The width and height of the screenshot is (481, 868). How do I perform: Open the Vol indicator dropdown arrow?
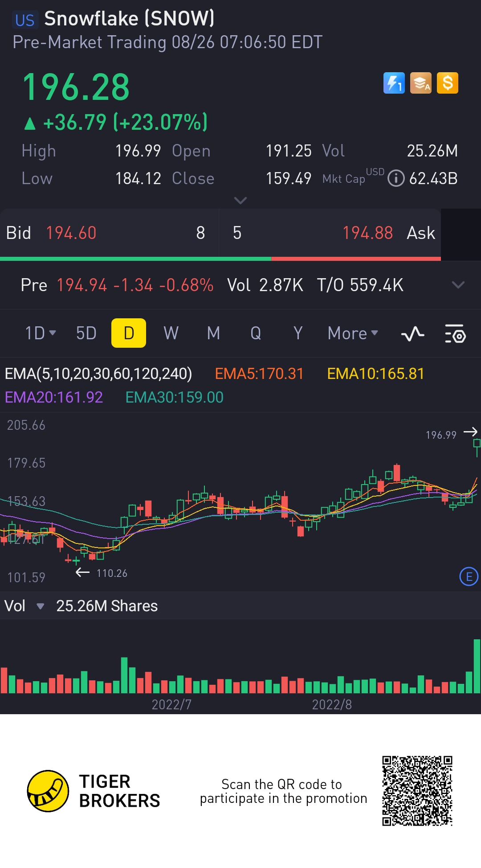tap(40, 606)
